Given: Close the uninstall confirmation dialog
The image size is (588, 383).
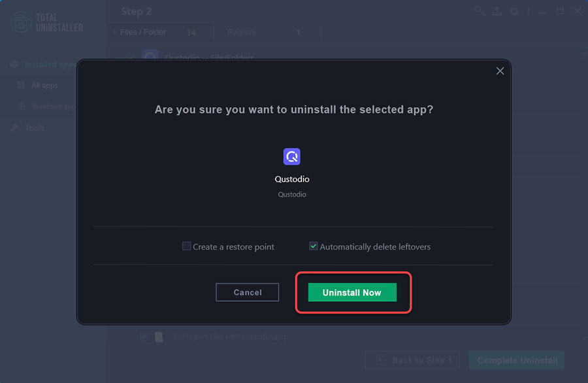Looking at the screenshot, I should [x=500, y=71].
